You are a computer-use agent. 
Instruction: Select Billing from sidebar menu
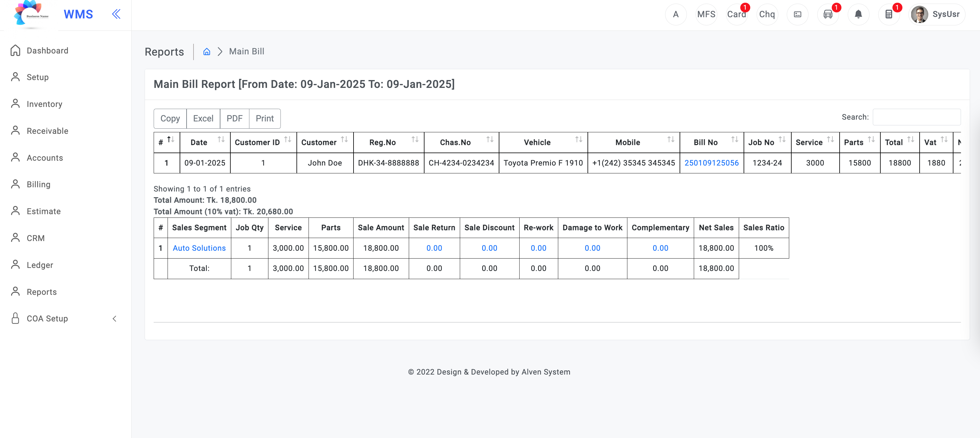[x=38, y=184]
